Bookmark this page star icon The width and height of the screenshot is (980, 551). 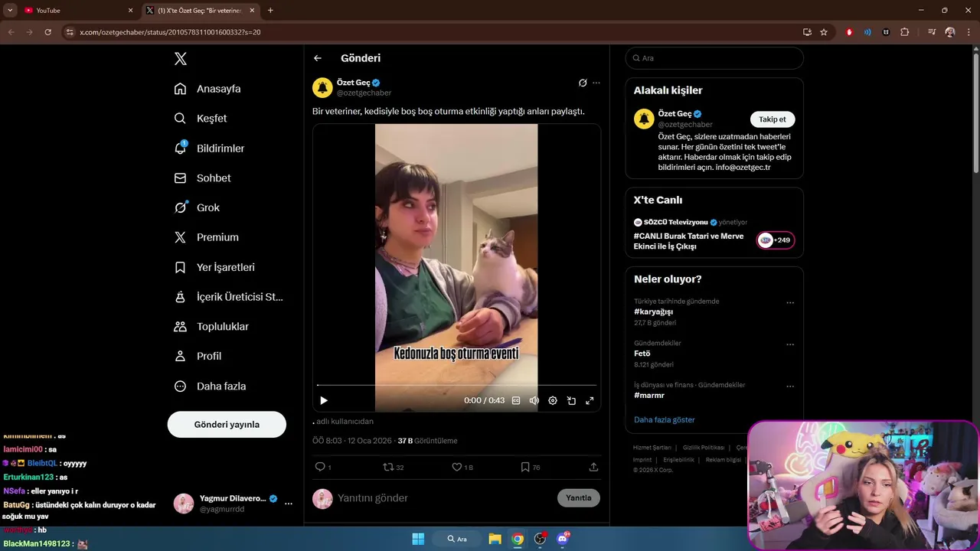click(x=824, y=32)
